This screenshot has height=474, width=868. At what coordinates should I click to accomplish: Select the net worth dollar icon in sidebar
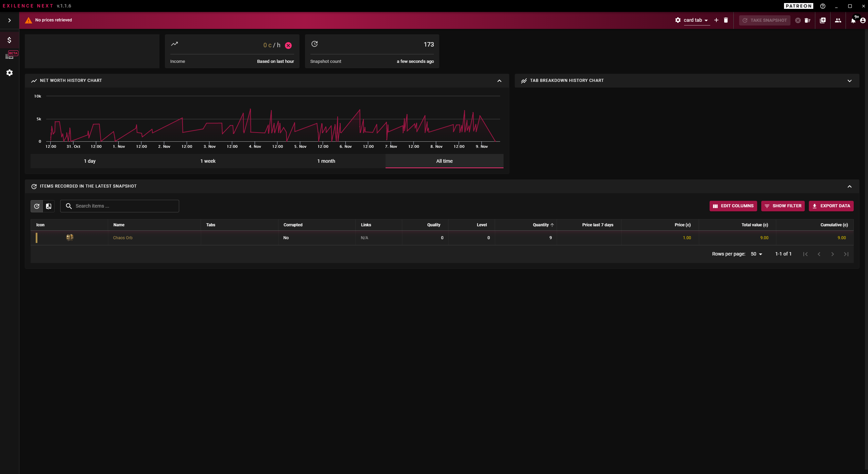9,39
